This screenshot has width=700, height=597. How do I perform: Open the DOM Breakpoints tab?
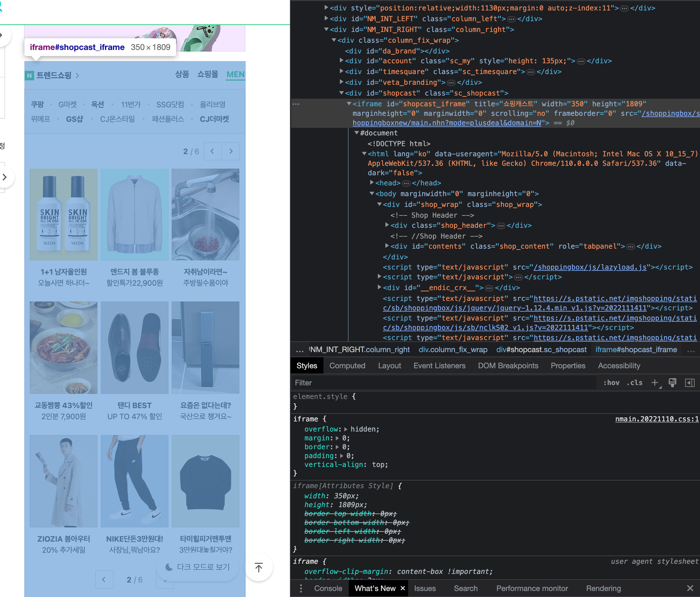coord(508,366)
